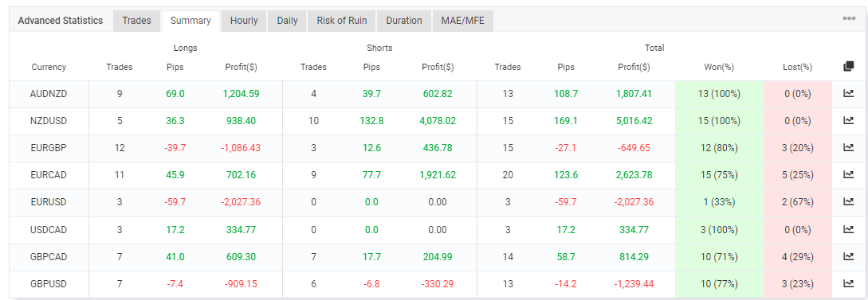Select the Summary tab
This screenshot has height=300, width=868.
click(190, 21)
